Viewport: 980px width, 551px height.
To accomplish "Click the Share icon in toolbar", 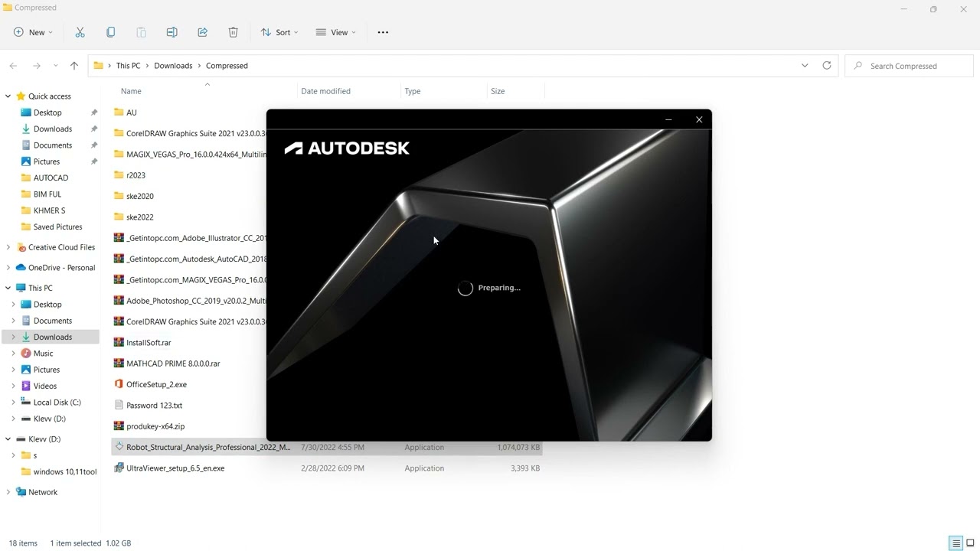I will 202,32.
